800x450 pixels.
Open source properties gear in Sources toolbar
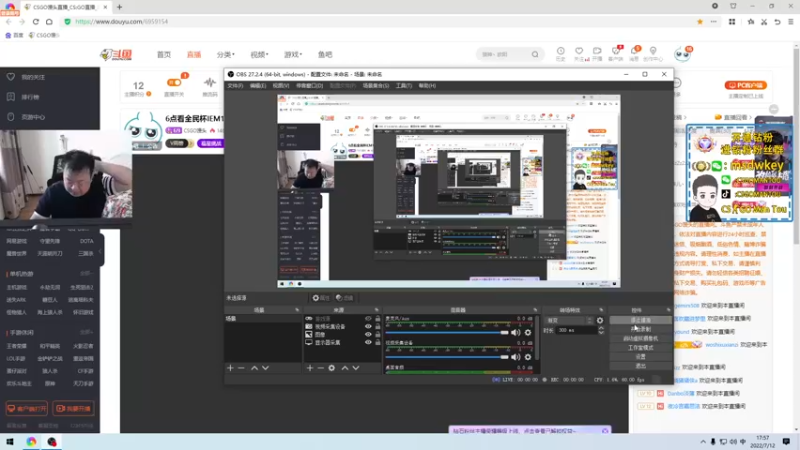click(332, 368)
